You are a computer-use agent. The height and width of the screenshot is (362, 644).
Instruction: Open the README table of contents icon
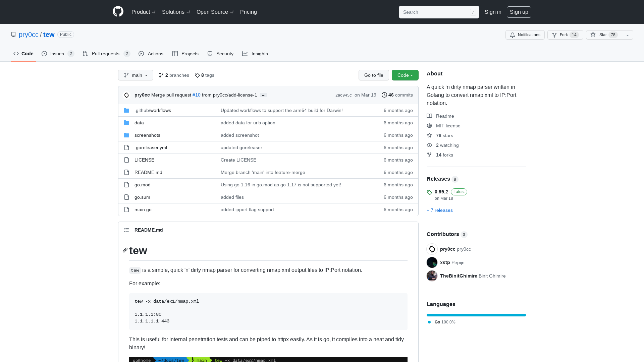[126, 230]
